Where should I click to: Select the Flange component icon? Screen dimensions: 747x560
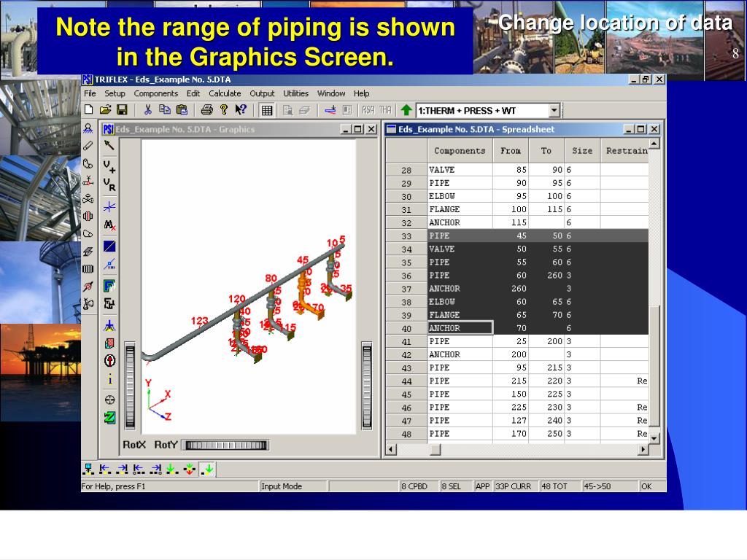(88, 216)
